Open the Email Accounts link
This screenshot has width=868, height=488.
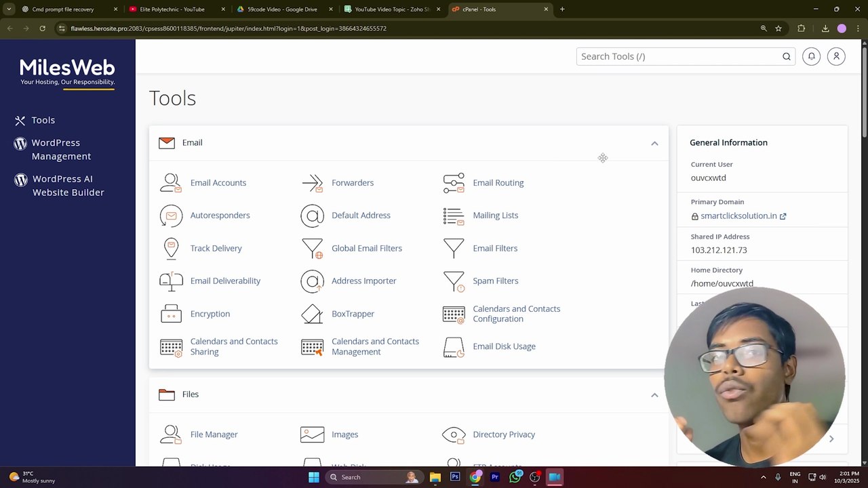click(218, 183)
